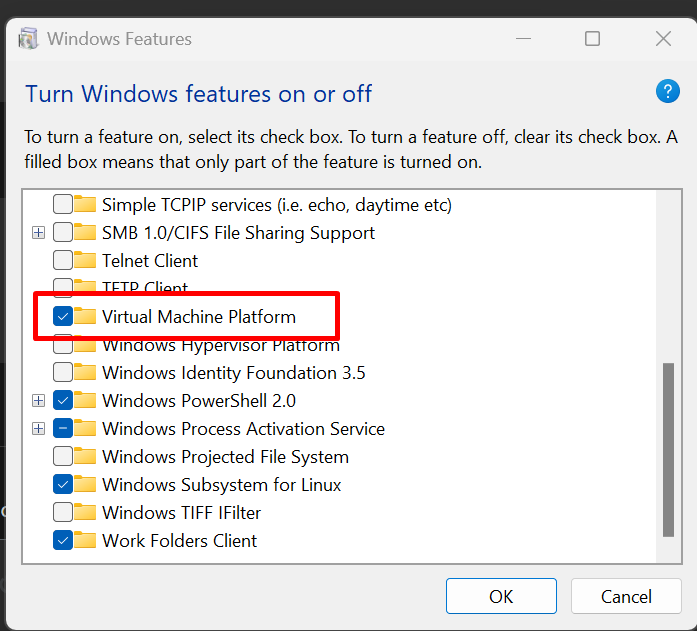Click the Virtual Machine Platform folder icon
Viewport: 697px width, 631px height.
tap(85, 316)
